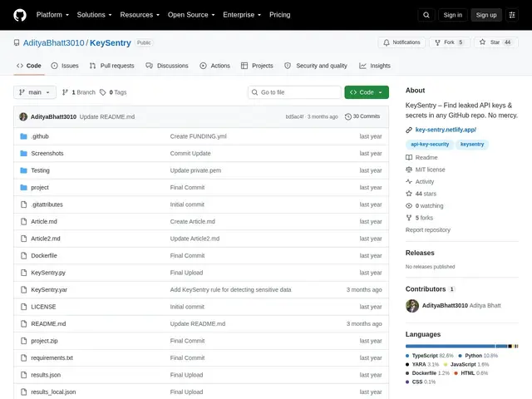Open the results_local.json file

coord(53,392)
